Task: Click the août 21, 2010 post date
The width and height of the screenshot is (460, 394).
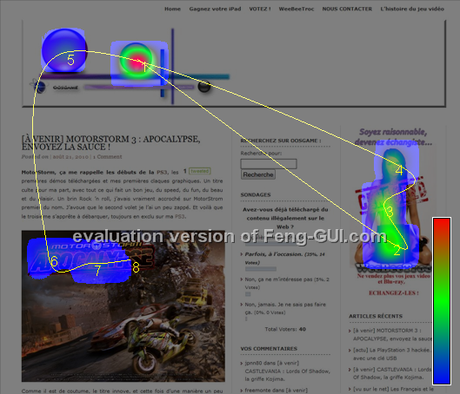Action: pyautogui.click(x=71, y=157)
